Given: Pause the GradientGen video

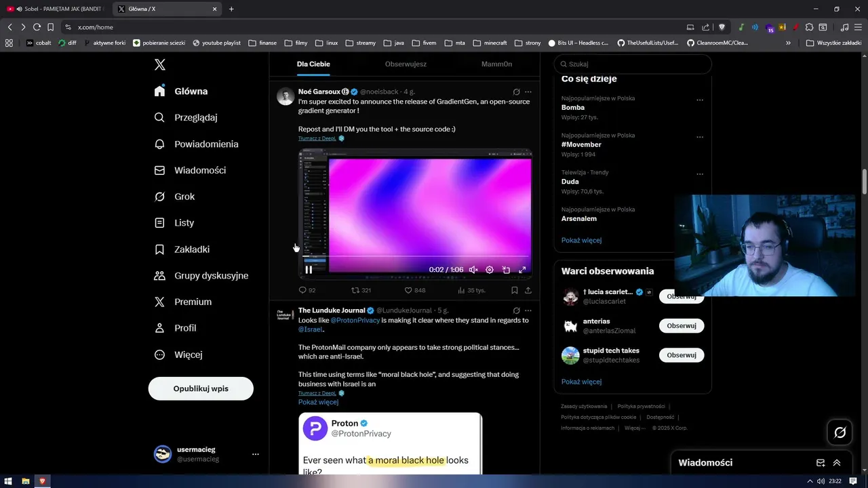Looking at the screenshot, I should (x=309, y=270).
